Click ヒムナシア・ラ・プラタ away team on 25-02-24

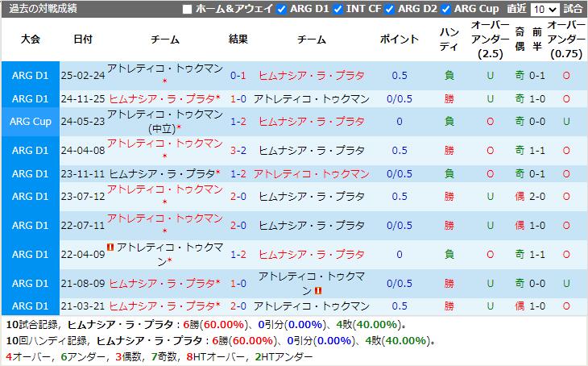312,76
